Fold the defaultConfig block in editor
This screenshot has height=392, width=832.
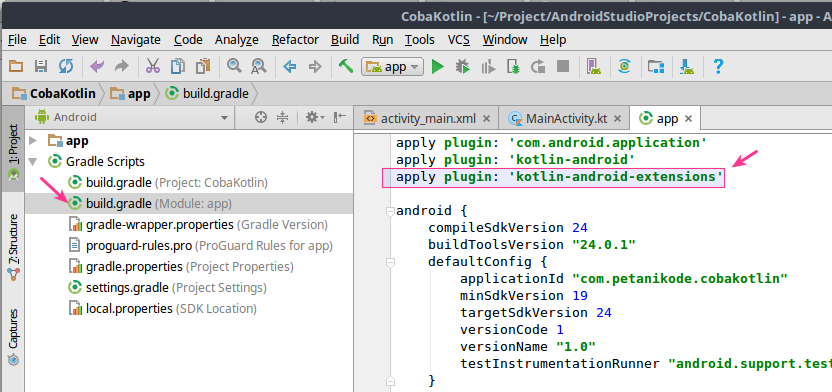(391, 262)
